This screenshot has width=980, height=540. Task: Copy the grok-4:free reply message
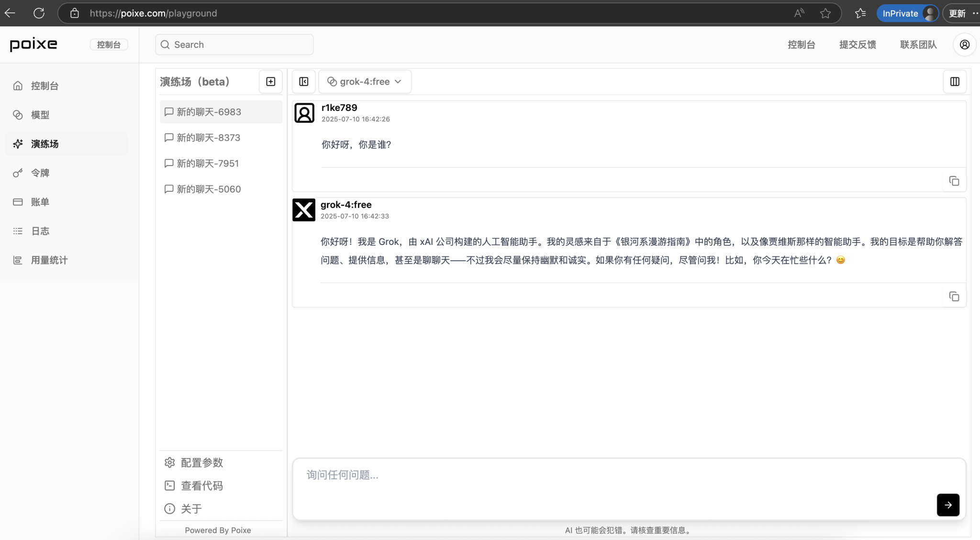(954, 297)
